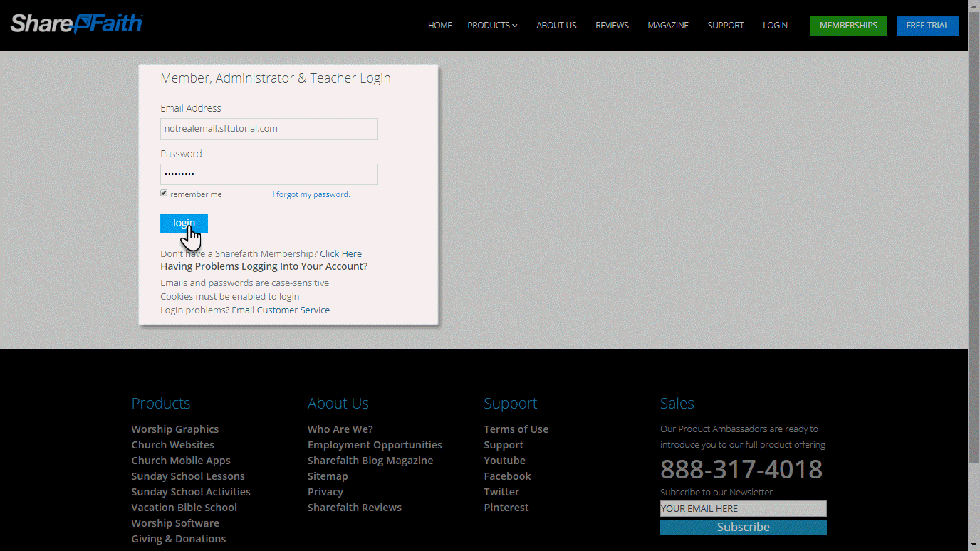Click 'Emails and passwords are case-sensitive' text

[245, 283]
